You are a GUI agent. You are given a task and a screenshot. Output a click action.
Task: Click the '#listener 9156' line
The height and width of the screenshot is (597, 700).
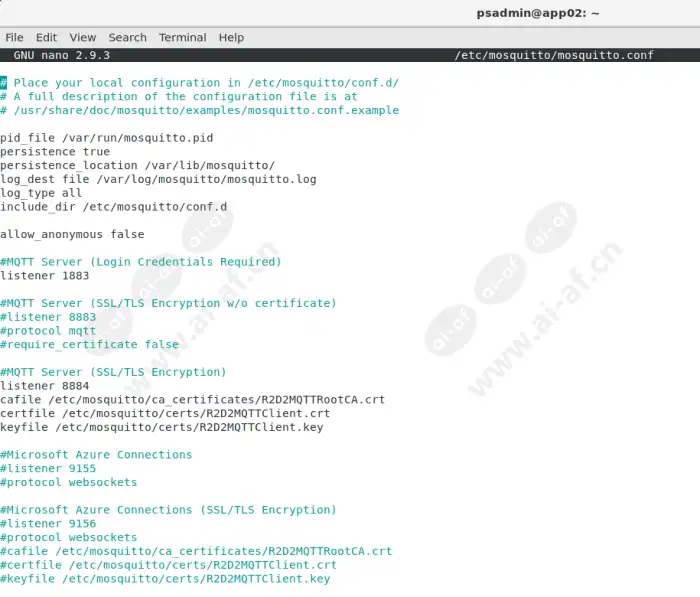pos(48,524)
